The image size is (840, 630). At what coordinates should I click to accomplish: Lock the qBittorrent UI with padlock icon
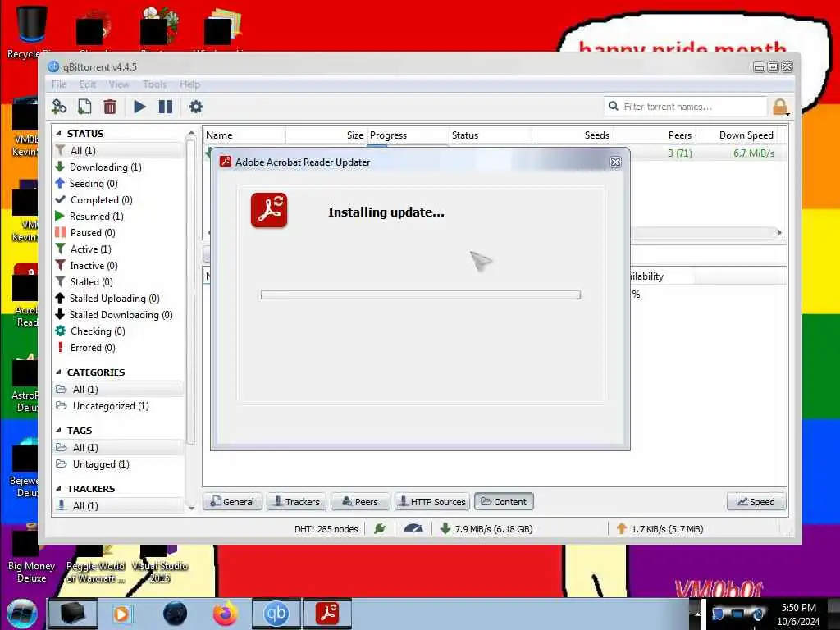point(780,107)
